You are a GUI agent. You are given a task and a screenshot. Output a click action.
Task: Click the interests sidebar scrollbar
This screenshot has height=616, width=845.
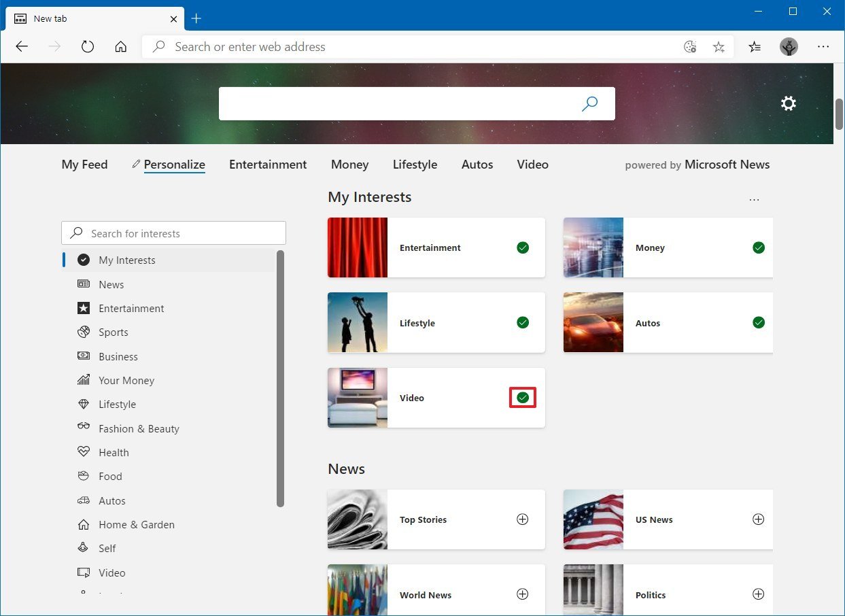tap(280, 379)
